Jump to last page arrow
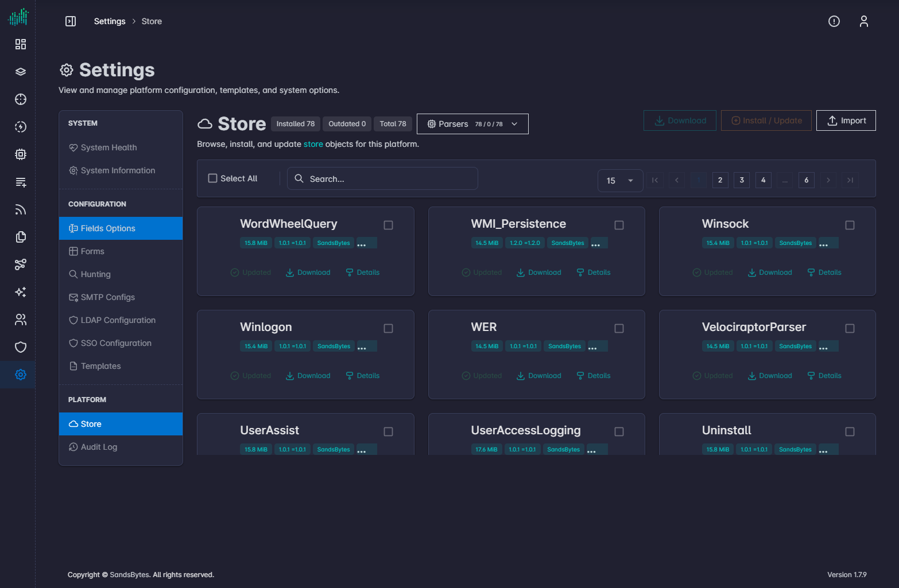 (850, 180)
